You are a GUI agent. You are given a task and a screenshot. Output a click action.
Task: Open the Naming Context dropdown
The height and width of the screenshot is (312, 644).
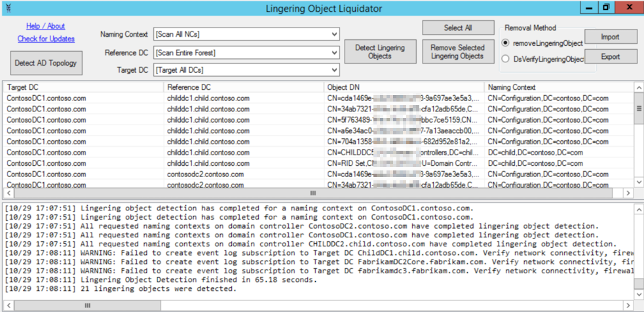(246, 35)
